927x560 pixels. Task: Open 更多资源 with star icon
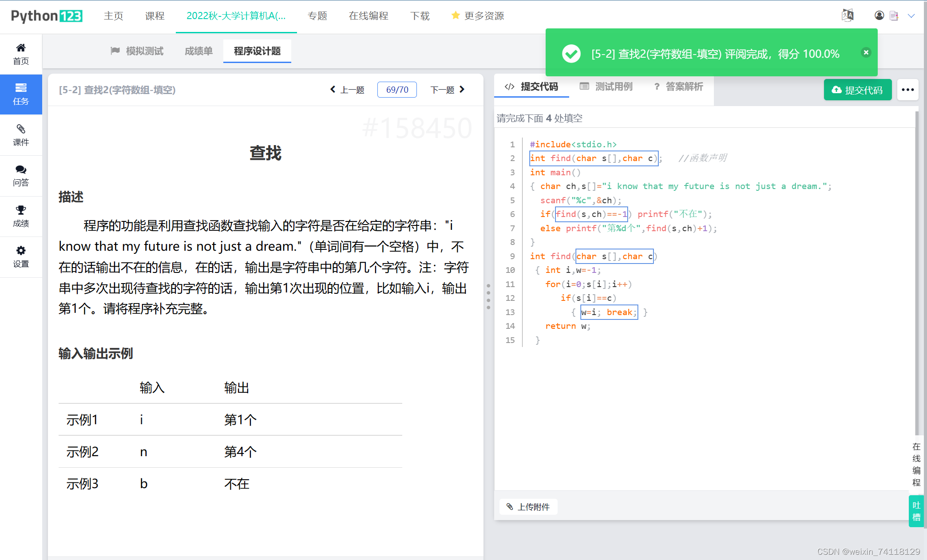pyautogui.click(x=478, y=16)
